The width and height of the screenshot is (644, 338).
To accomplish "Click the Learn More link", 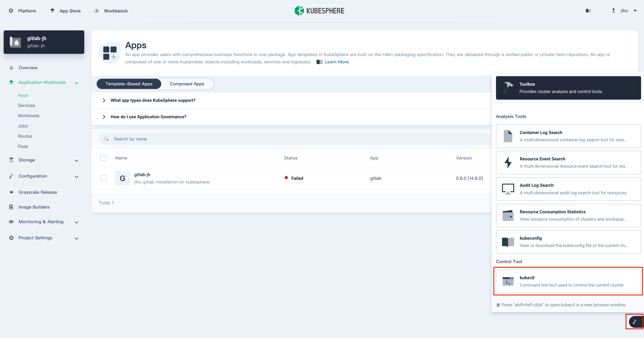I will coord(336,62).
